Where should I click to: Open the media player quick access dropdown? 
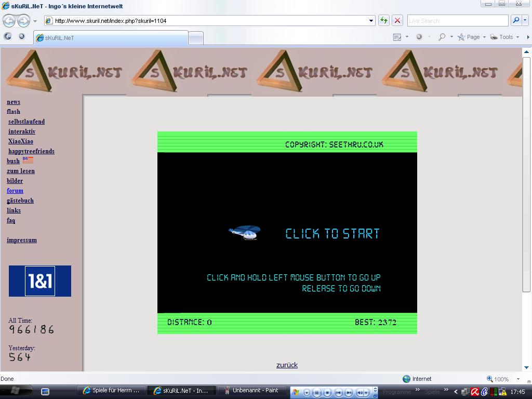[x=307, y=393]
